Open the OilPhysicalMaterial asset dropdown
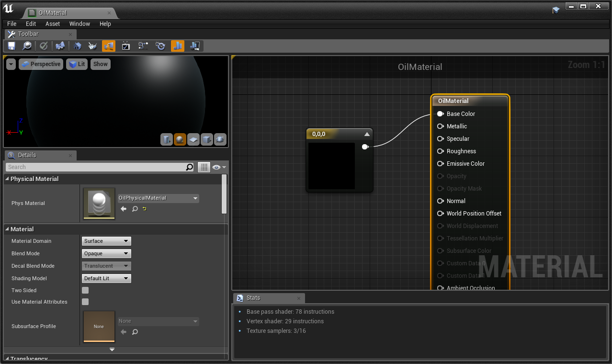Image resolution: width=612 pixels, height=364 pixels. coord(159,198)
